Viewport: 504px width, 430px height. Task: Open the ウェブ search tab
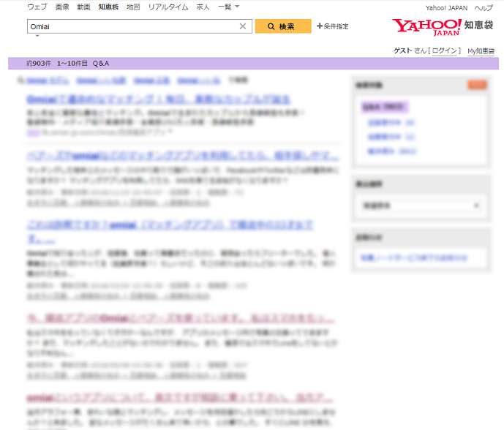[37, 7]
